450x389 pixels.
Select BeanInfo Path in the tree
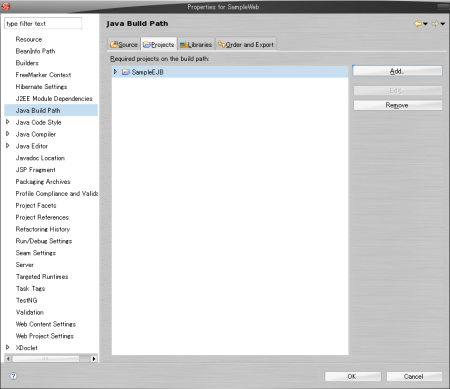tap(35, 51)
